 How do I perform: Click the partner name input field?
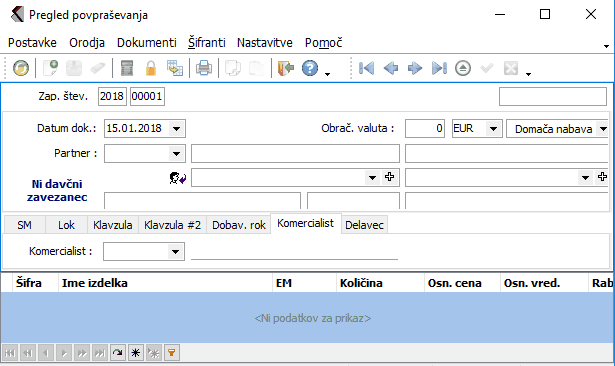click(295, 153)
